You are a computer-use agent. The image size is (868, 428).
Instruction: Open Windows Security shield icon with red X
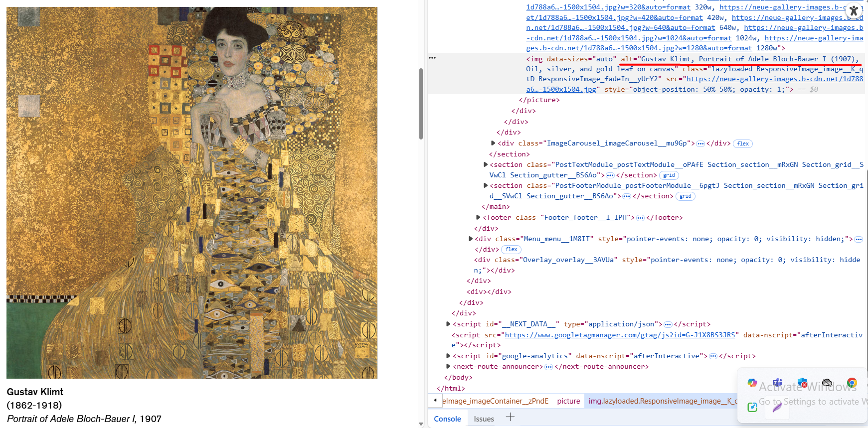(802, 383)
